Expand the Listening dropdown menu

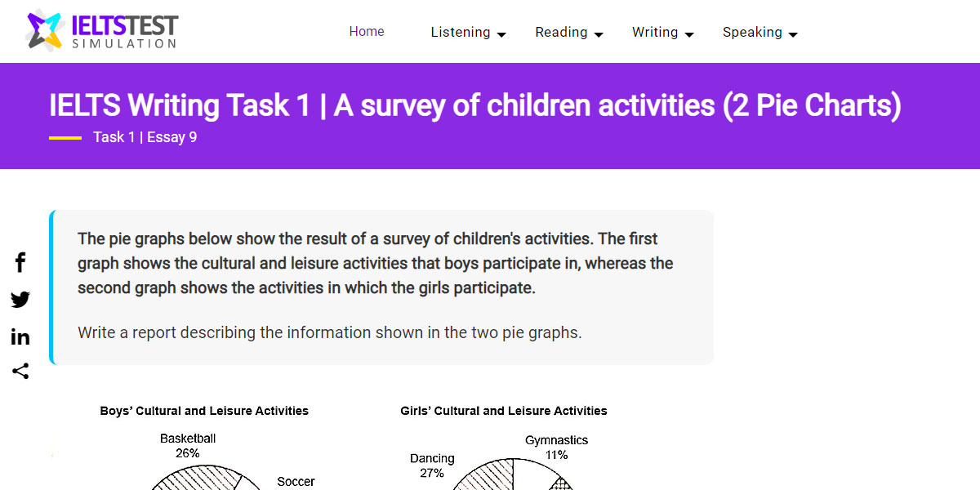501,34
